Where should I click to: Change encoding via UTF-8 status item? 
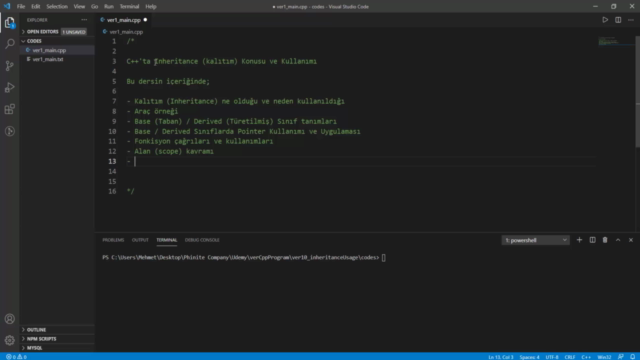[x=552, y=357]
